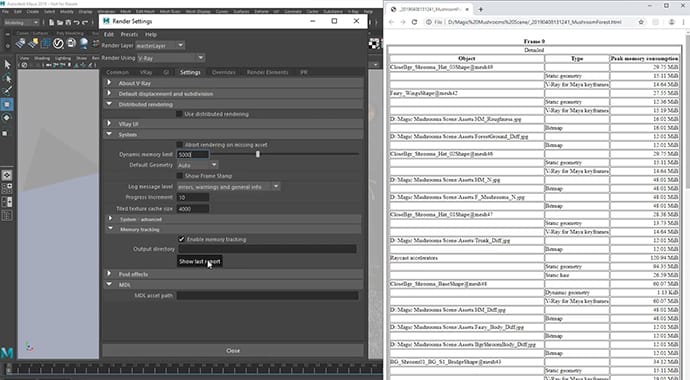Activate the Rotate tool in the toolbox
Viewport: 690px width, 380px height.
tap(7, 118)
